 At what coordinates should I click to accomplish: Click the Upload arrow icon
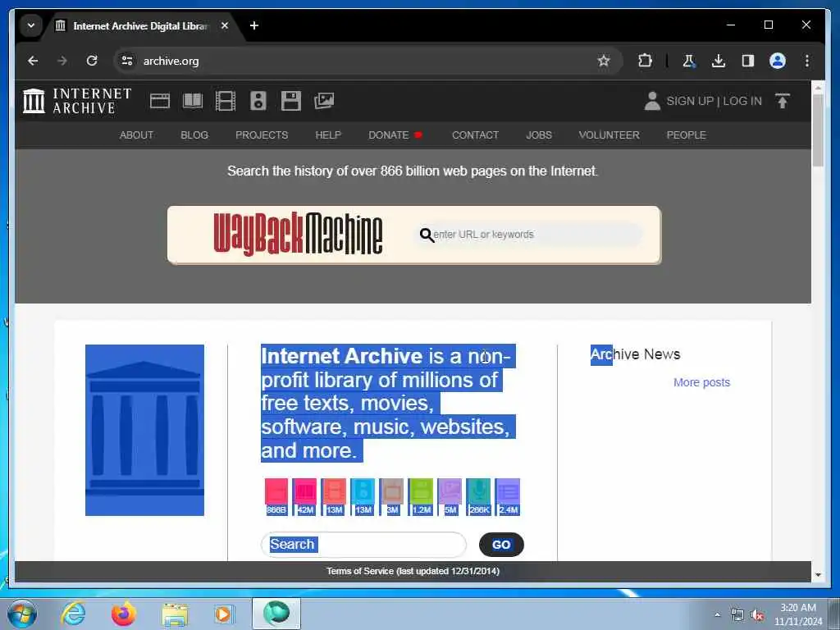click(782, 101)
